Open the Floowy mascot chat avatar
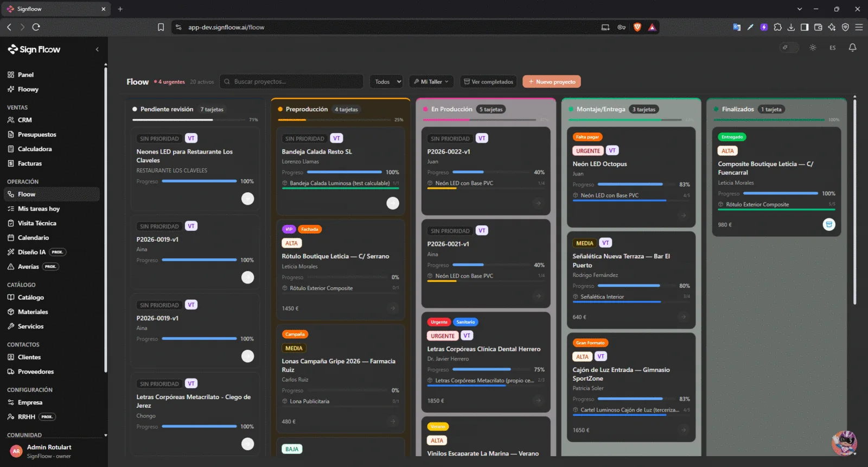 [844, 443]
